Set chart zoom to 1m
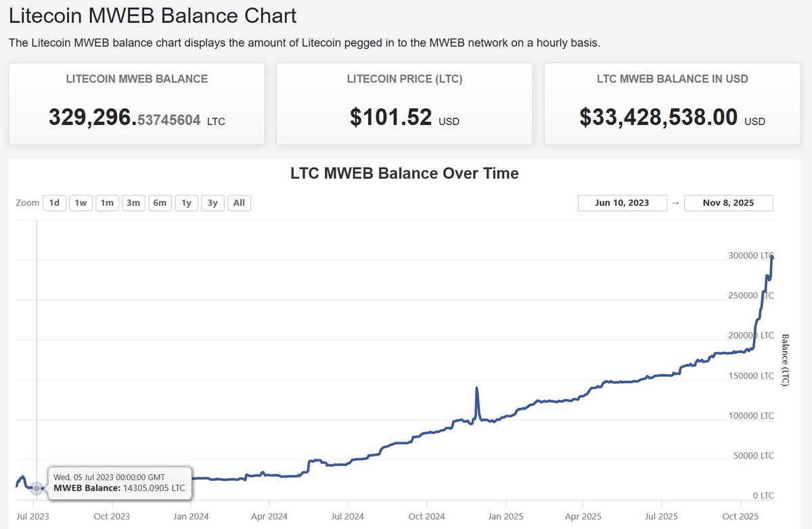The image size is (812, 529). point(107,203)
